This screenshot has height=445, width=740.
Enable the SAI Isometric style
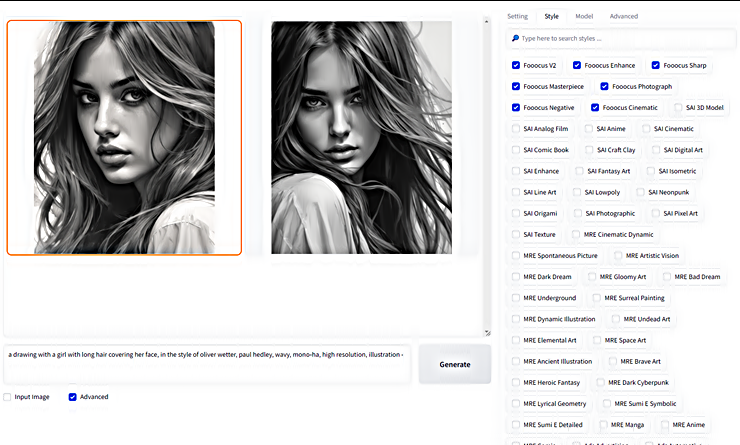coord(651,171)
